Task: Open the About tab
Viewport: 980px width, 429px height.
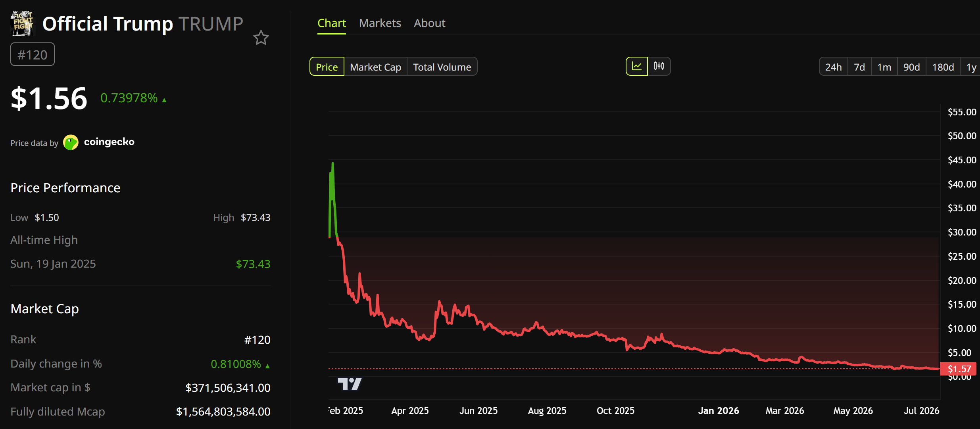Action: point(430,23)
